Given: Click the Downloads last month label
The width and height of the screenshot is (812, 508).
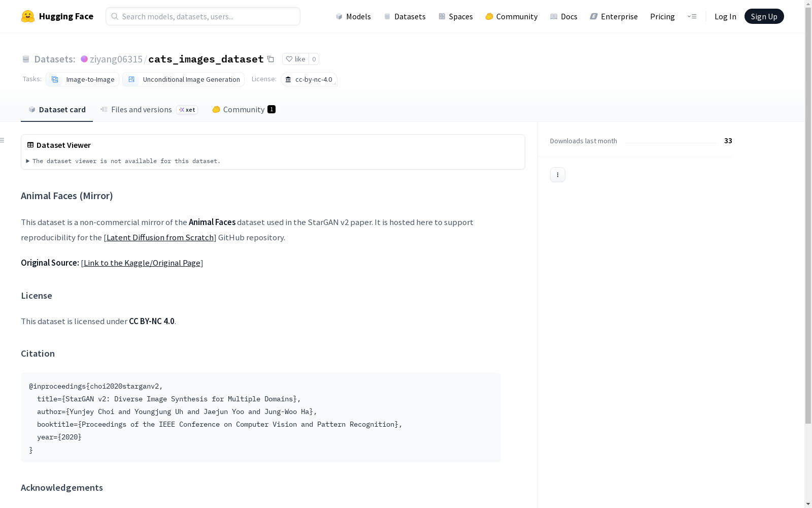Looking at the screenshot, I should point(584,141).
